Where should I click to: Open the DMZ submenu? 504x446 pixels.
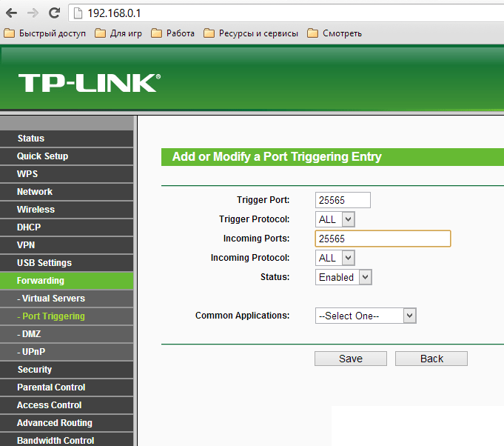coord(67,334)
